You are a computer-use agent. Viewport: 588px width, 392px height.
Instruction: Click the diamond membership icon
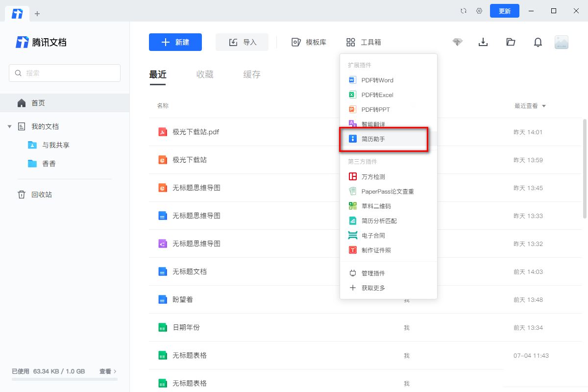(457, 42)
